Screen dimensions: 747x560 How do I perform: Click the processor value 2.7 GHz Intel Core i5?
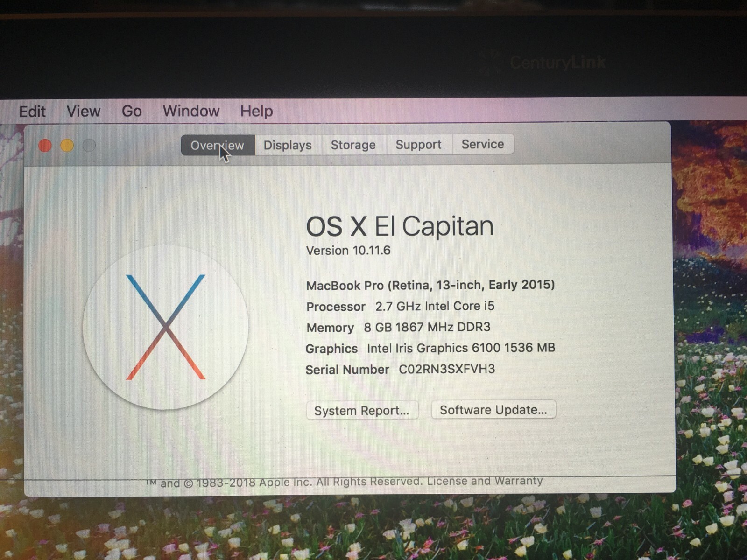pos(435,306)
